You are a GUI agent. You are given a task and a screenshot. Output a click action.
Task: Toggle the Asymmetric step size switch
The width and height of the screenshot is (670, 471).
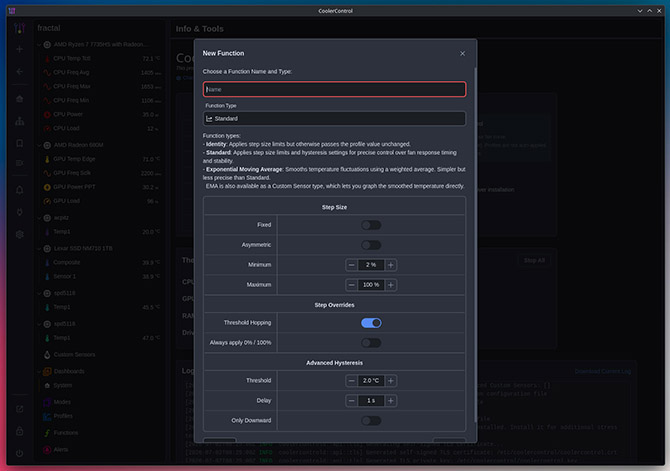(371, 245)
